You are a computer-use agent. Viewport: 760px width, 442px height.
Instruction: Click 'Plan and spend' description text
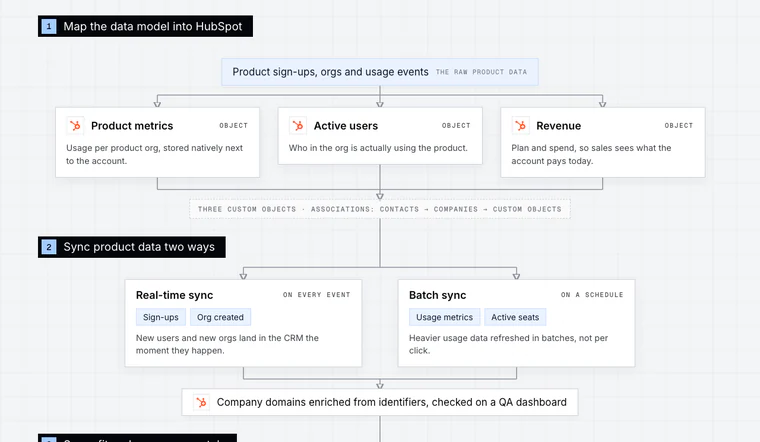591,155
